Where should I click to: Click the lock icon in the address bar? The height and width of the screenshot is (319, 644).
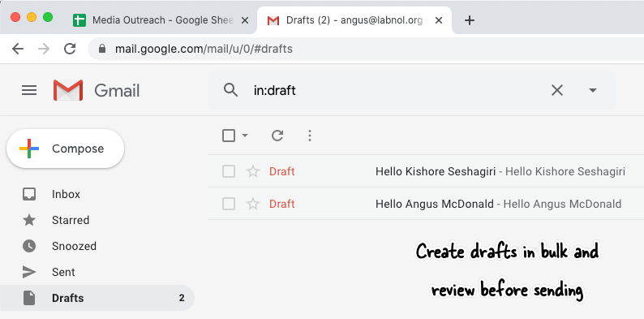103,49
